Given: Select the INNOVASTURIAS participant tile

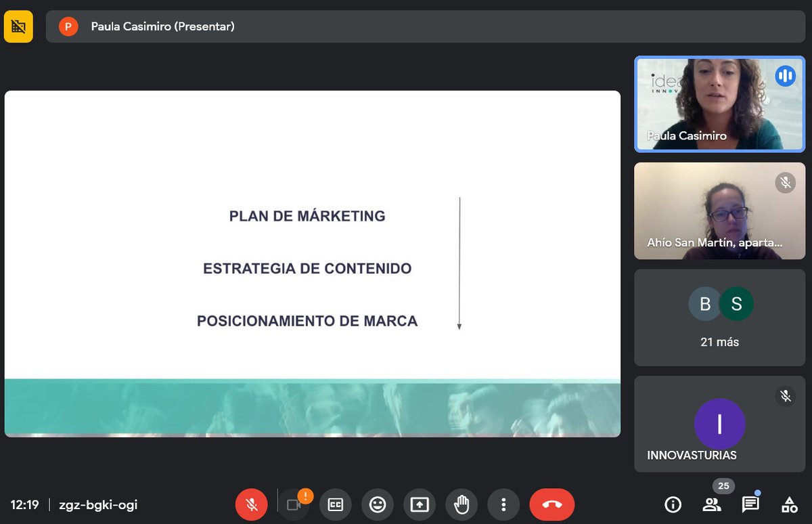Looking at the screenshot, I should 719,424.
